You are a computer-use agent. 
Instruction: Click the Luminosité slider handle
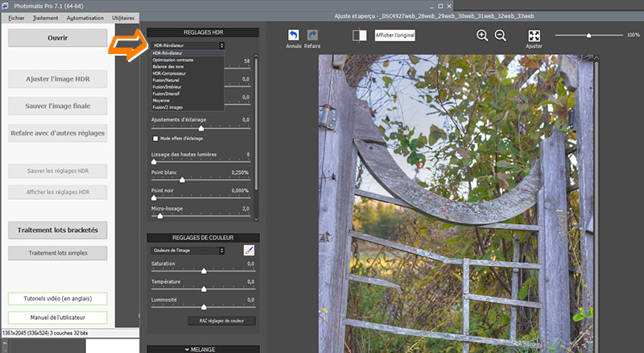[x=204, y=307]
